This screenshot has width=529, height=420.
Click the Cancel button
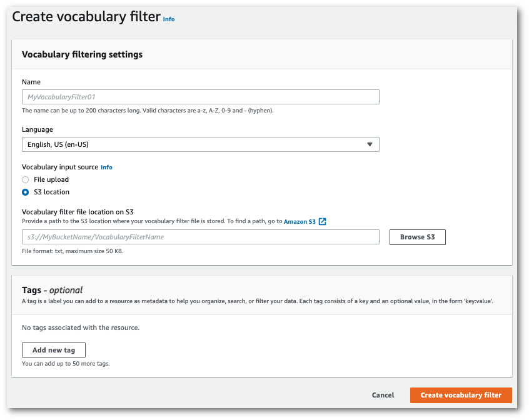point(383,395)
